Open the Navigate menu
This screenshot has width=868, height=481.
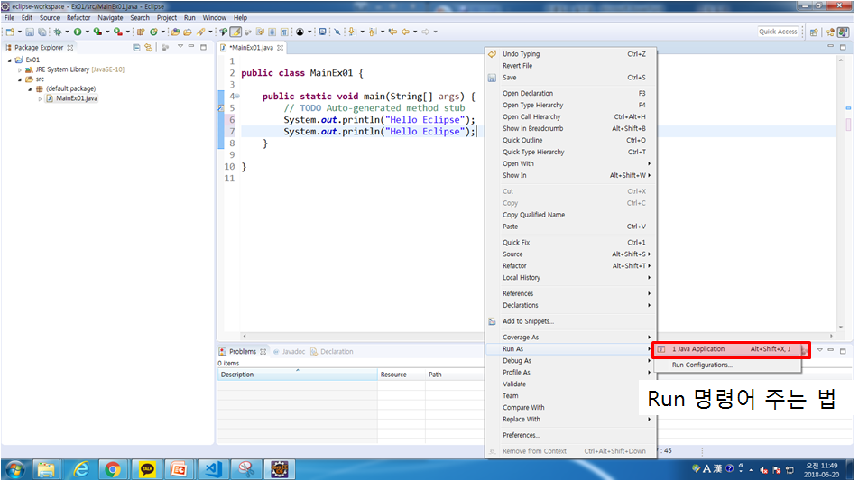point(110,18)
